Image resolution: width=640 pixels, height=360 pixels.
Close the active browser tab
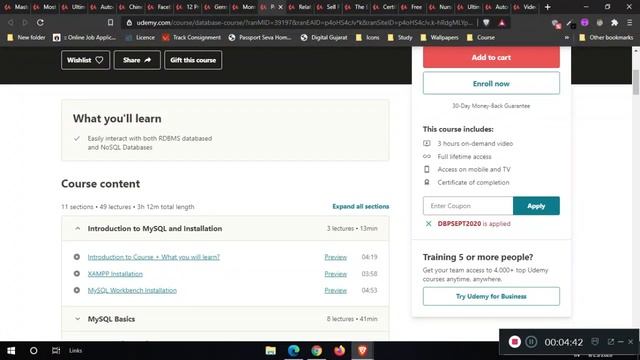point(280,7)
